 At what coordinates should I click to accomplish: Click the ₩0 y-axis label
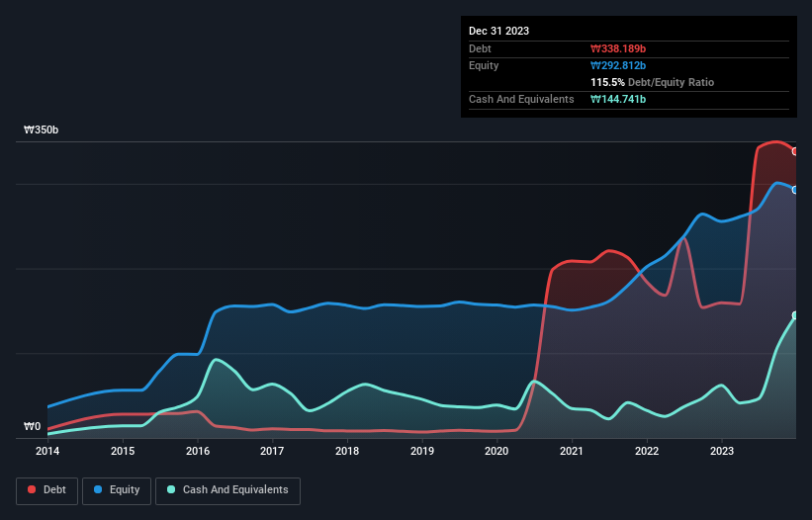point(32,426)
